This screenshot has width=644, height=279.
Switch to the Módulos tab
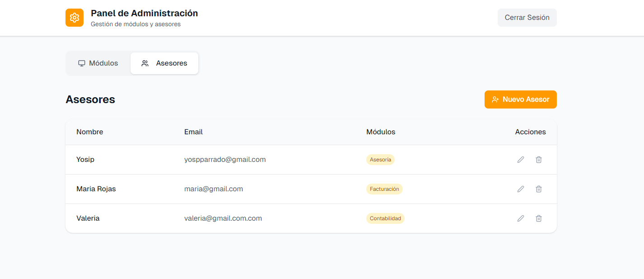click(98, 63)
